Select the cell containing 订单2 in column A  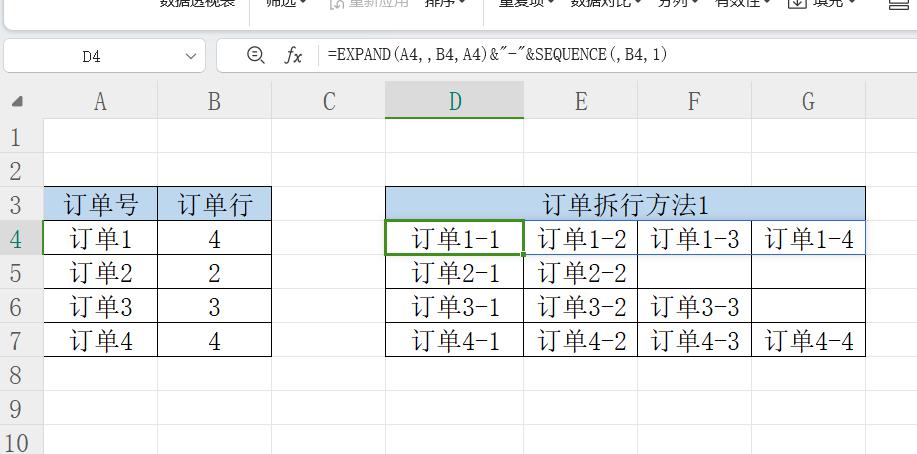point(101,272)
